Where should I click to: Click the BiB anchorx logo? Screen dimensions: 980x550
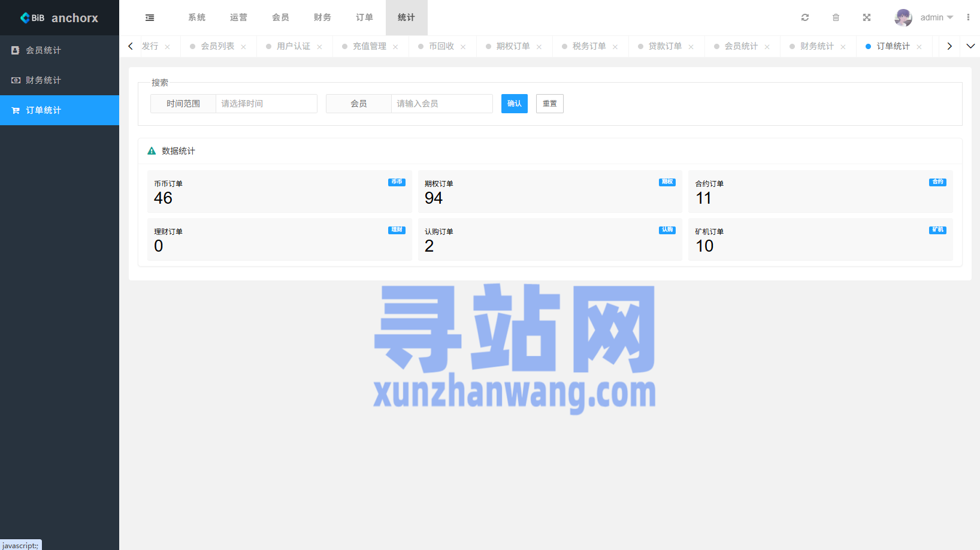[x=59, y=18]
